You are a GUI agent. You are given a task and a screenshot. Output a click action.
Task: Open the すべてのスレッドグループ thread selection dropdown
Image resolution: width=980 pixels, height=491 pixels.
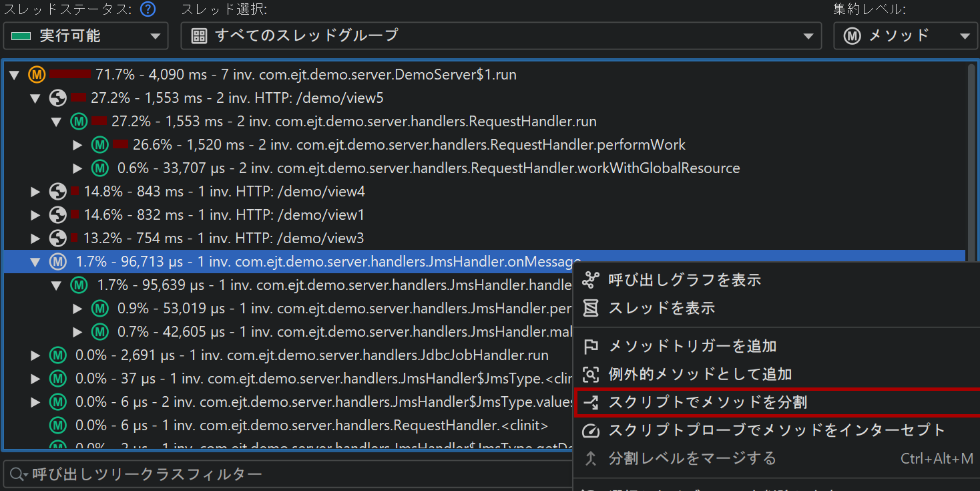(500, 36)
